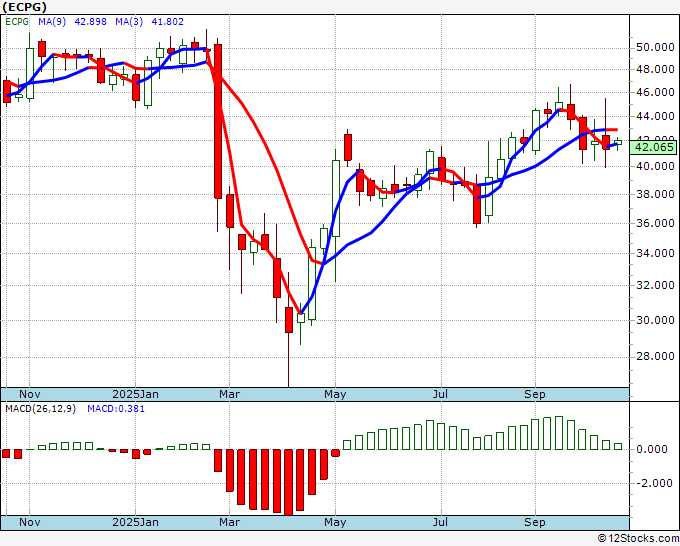Click the 34.000 price axis label
The image size is (680, 546).
pos(655,253)
